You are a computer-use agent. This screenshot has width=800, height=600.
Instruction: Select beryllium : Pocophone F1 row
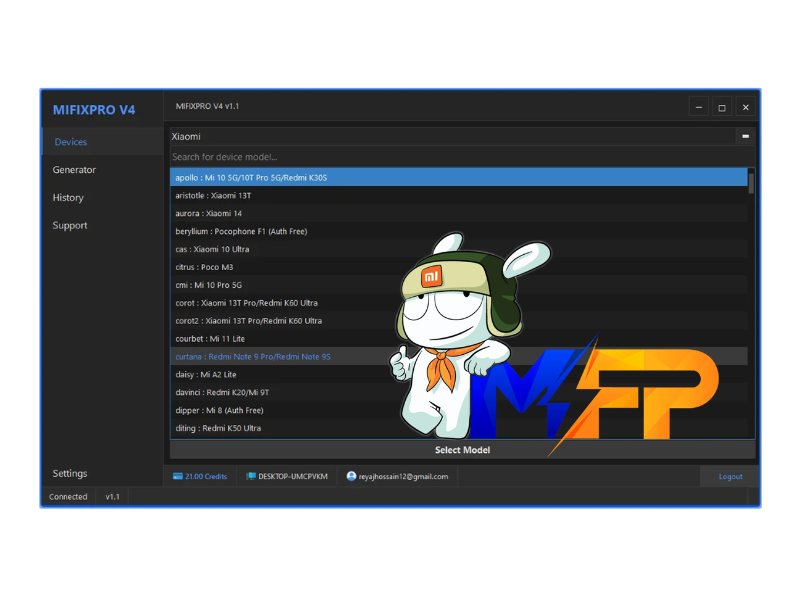(x=459, y=231)
